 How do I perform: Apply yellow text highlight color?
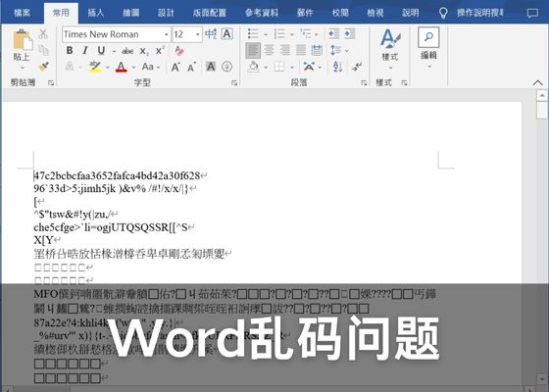pos(95,67)
